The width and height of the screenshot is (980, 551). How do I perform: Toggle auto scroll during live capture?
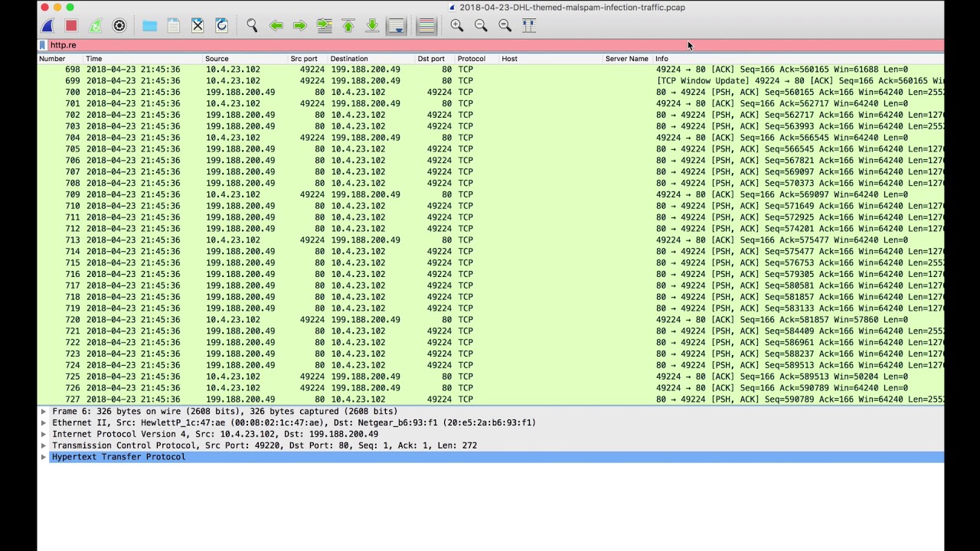[397, 25]
